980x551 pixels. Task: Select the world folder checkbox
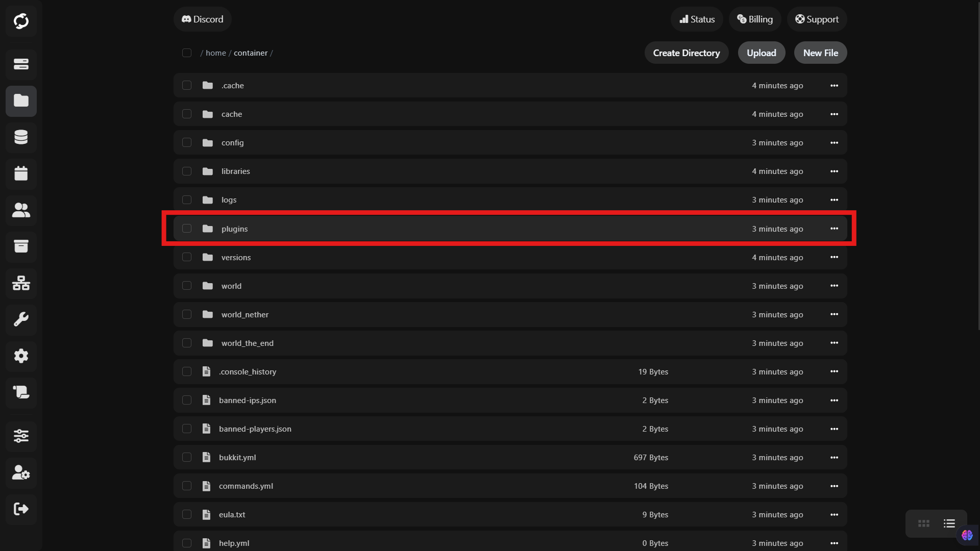[187, 286]
